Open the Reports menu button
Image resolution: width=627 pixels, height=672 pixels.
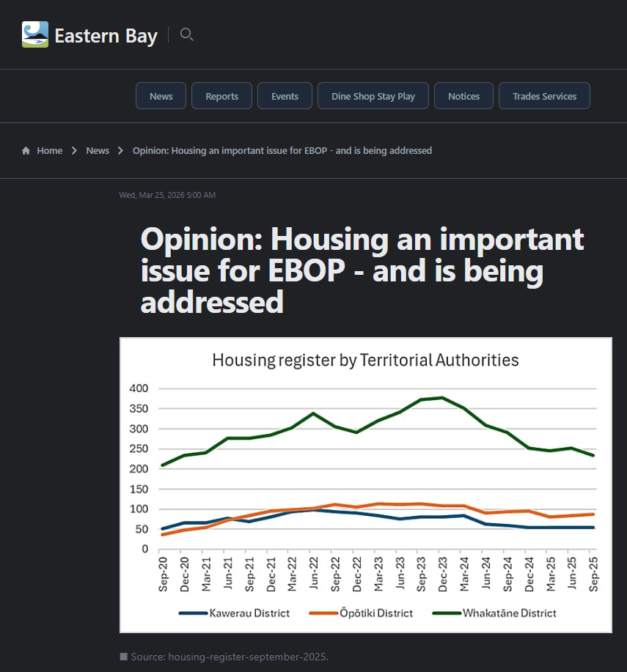pos(221,96)
